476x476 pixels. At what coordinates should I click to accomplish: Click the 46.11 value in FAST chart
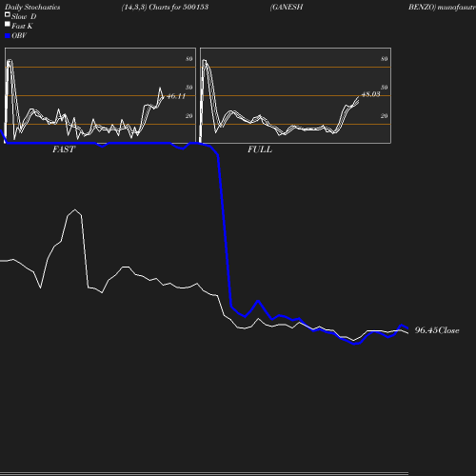[176, 96]
